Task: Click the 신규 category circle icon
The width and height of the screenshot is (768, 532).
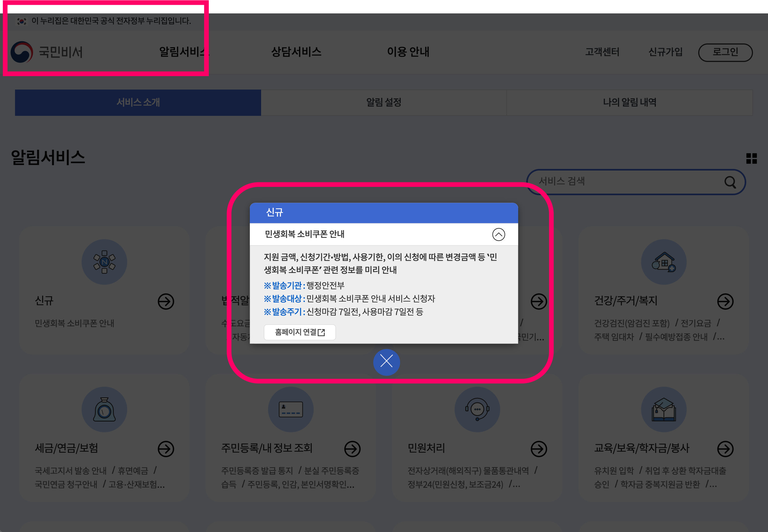Action: 104,262
